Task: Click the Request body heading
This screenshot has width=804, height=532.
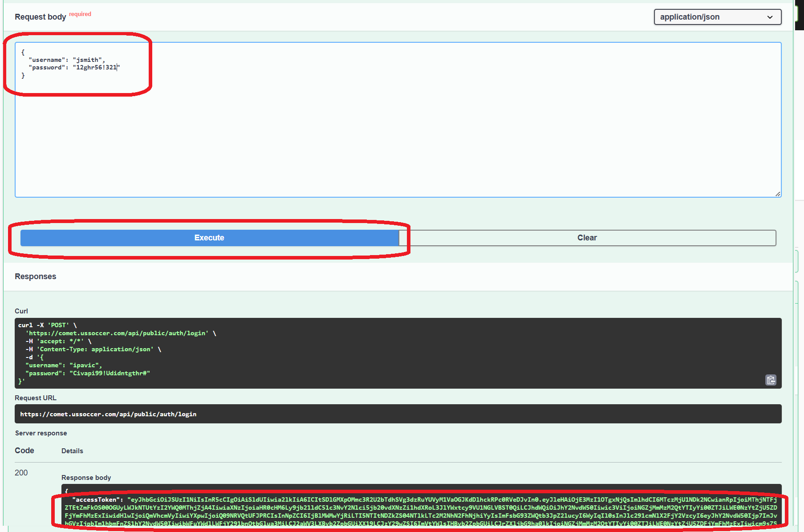Action: tap(40, 17)
